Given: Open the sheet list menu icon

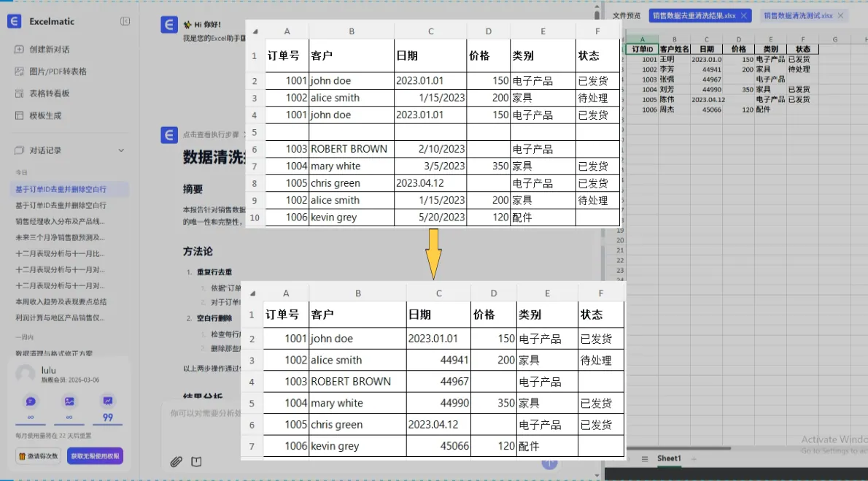Looking at the screenshot, I should click(644, 458).
